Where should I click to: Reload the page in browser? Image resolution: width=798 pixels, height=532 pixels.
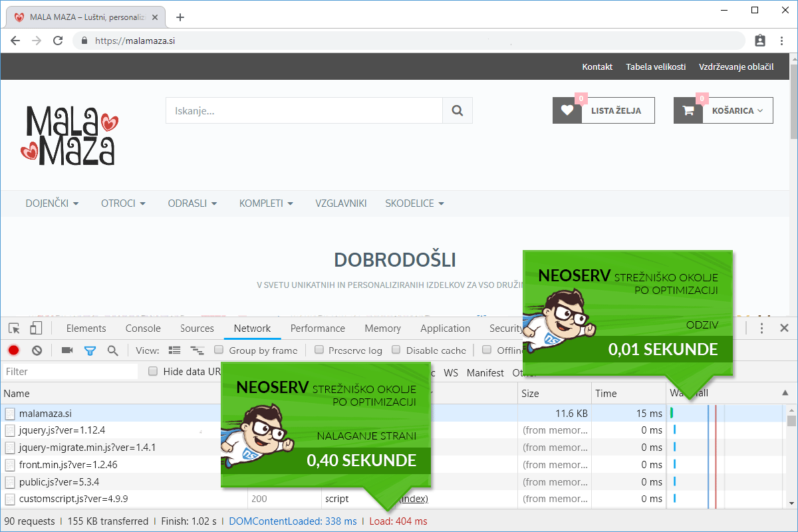coord(58,41)
